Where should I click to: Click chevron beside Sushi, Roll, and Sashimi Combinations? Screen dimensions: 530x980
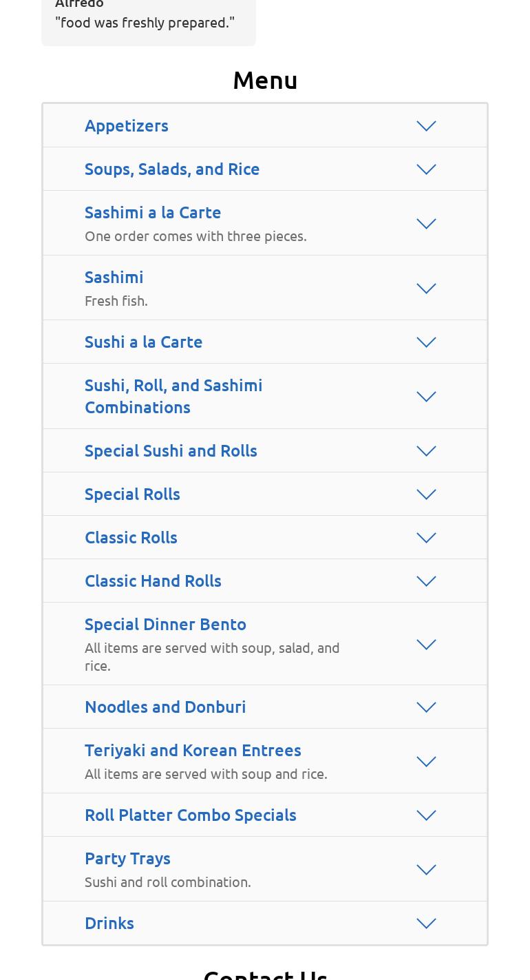426,397
